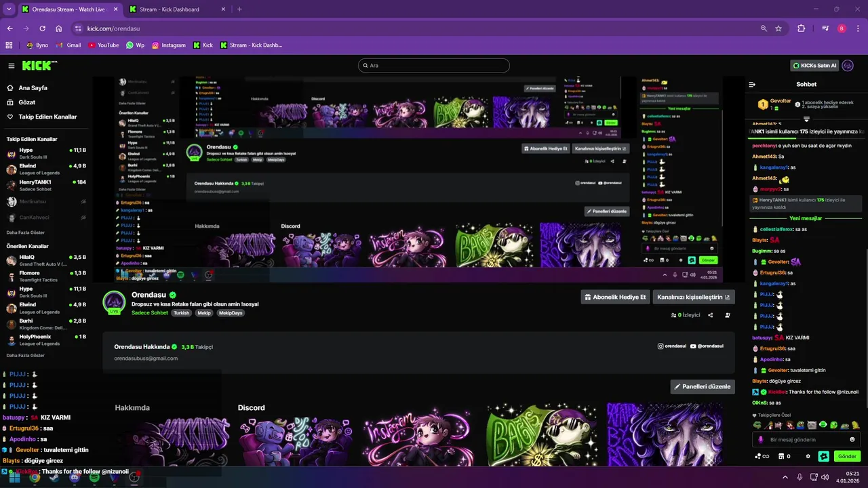Switch to Stream - Kick Dashboard tab
The width and height of the screenshot is (868, 488).
pyautogui.click(x=176, y=9)
